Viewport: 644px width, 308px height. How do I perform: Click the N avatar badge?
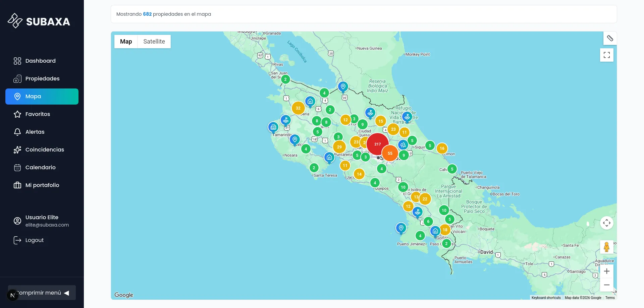click(12, 295)
